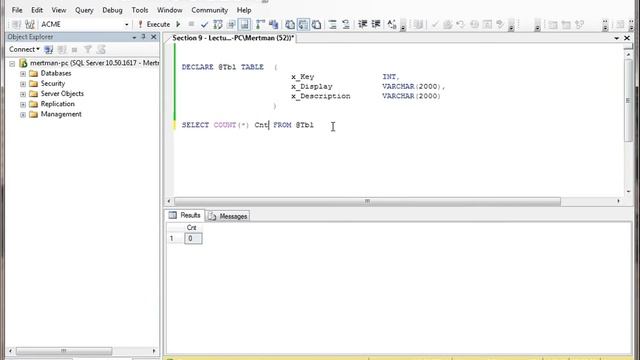
Task: Open Query Options toolbar icon
Action: (231, 24)
